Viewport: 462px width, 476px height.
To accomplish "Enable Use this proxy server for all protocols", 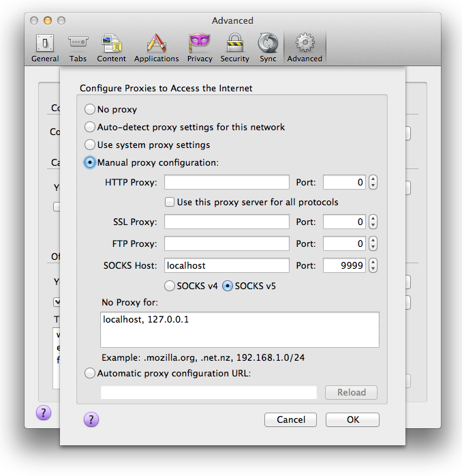I will [170, 203].
